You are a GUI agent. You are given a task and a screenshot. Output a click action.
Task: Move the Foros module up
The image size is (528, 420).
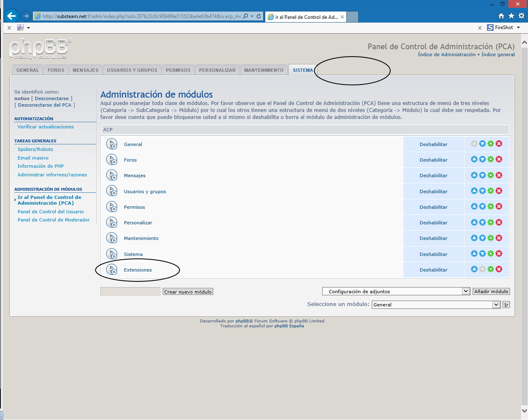pyautogui.click(x=474, y=160)
